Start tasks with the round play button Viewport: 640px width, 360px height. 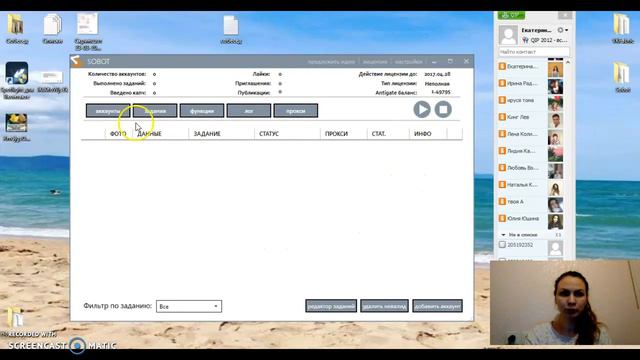point(422,109)
